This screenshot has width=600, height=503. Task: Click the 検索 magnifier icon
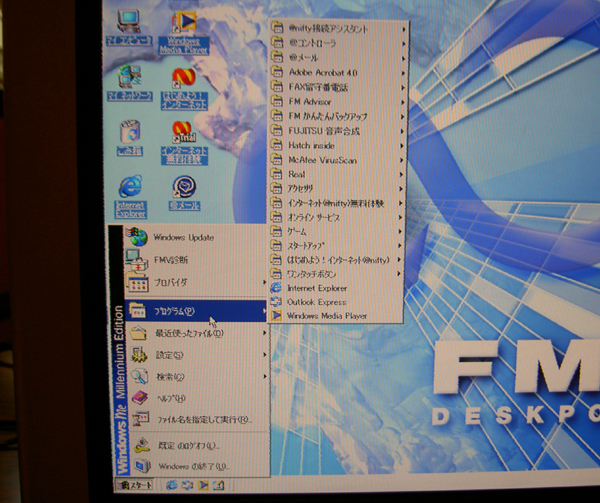139,376
